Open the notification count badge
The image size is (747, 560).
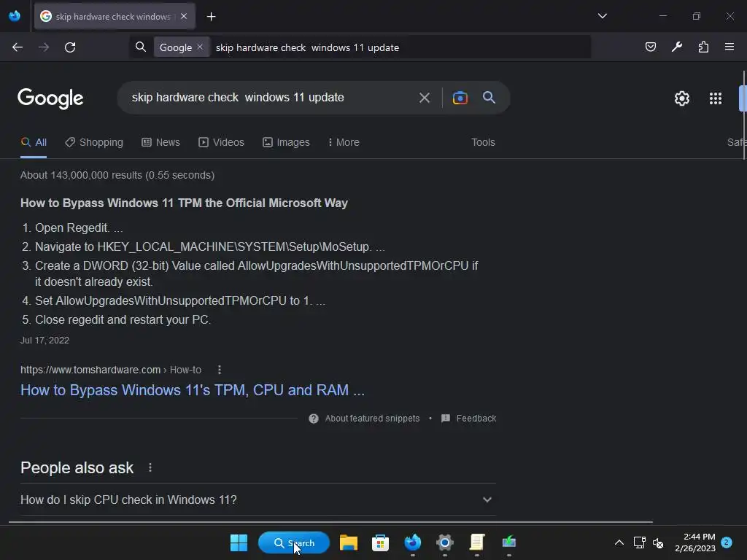(727, 542)
